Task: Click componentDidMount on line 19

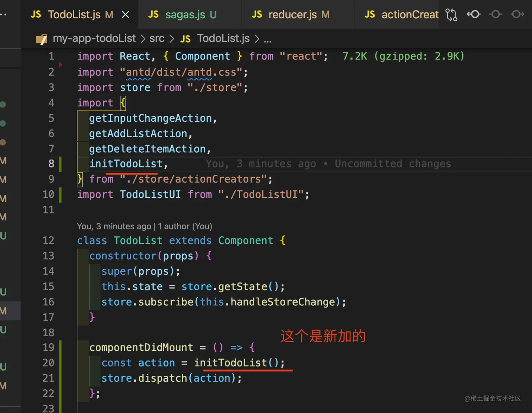Action: [x=141, y=348]
